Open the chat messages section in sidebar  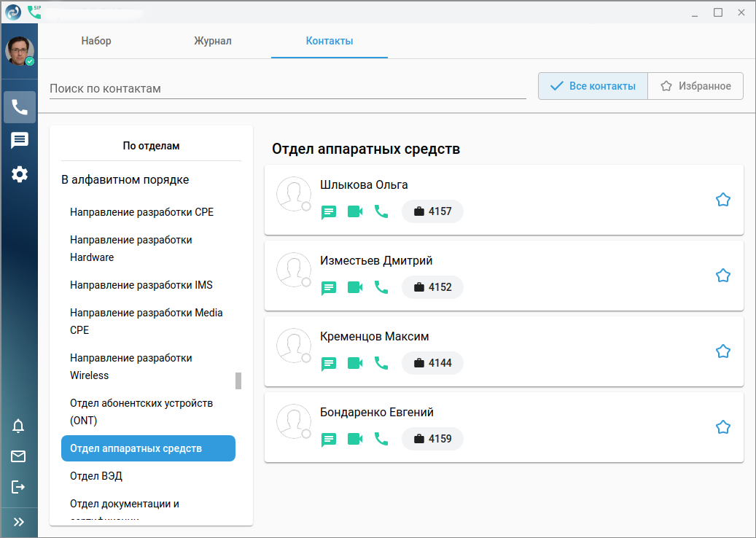19,141
